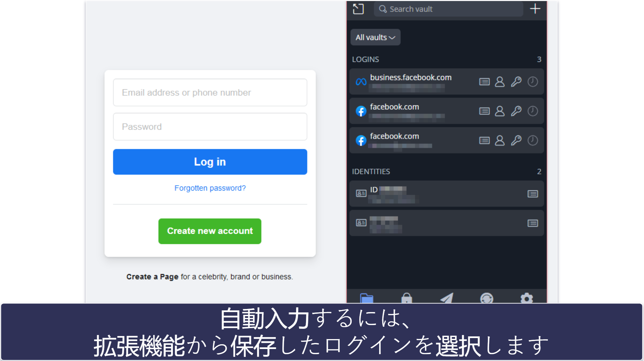Copy verification code for second facebook.com
Image resolution: width=644 pixels, height=361 pixels.
[533, 141]
